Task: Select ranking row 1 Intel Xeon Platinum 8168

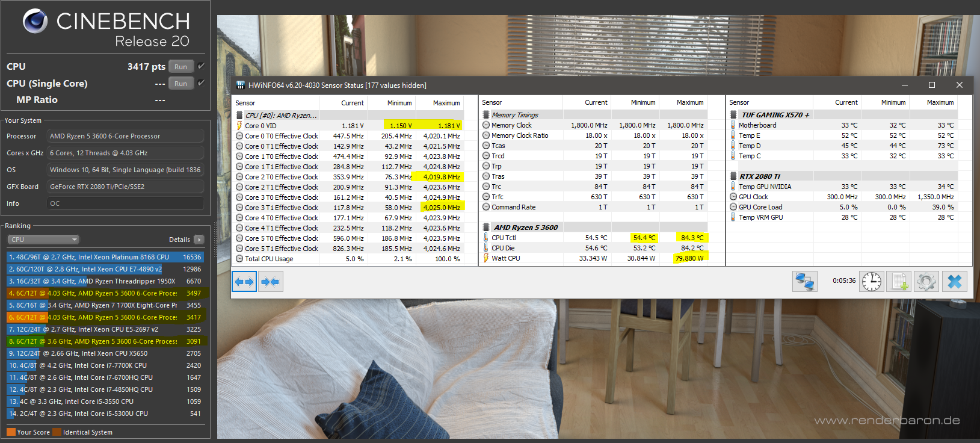Action: (105, 257)
